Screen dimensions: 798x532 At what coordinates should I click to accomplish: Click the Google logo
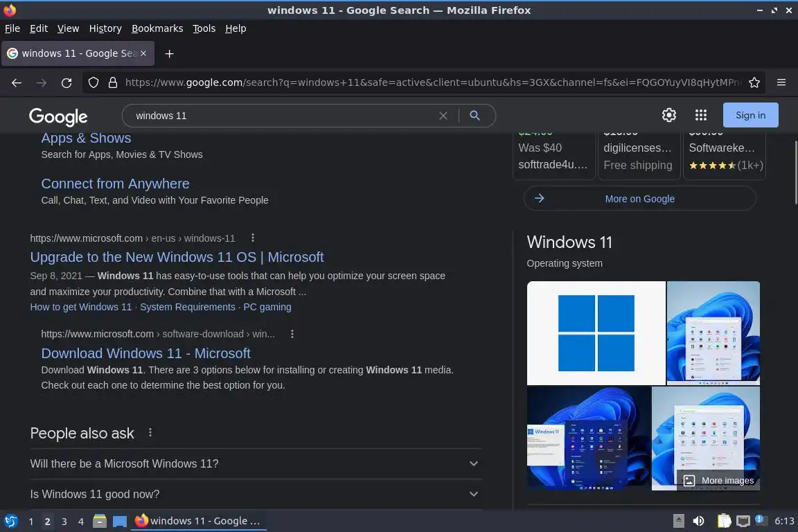pos(58,116)
